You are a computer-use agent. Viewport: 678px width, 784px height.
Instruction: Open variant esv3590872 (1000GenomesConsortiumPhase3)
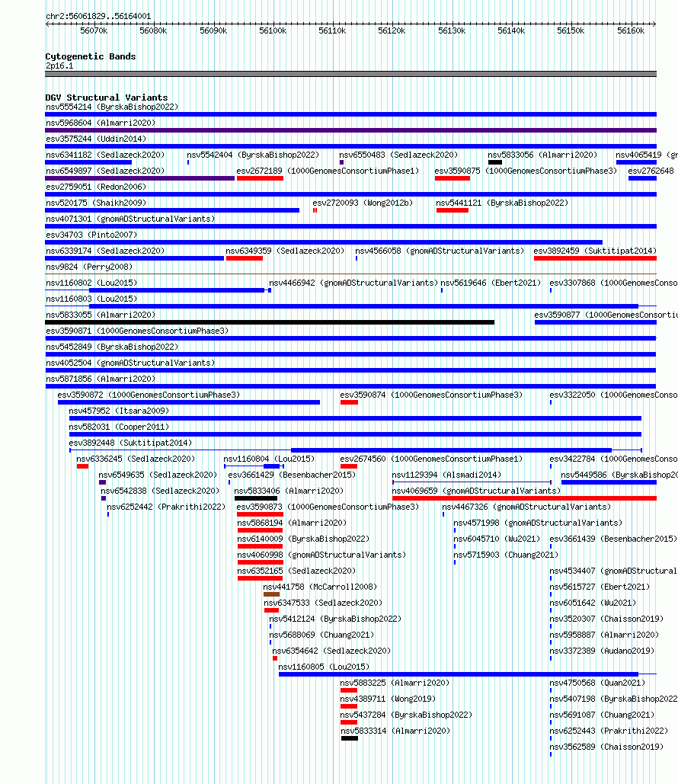tap(149, 395)
